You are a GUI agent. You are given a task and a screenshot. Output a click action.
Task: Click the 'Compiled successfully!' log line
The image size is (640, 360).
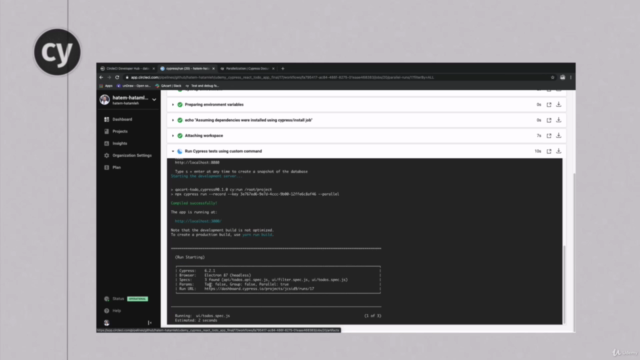[x=194, y=203]
